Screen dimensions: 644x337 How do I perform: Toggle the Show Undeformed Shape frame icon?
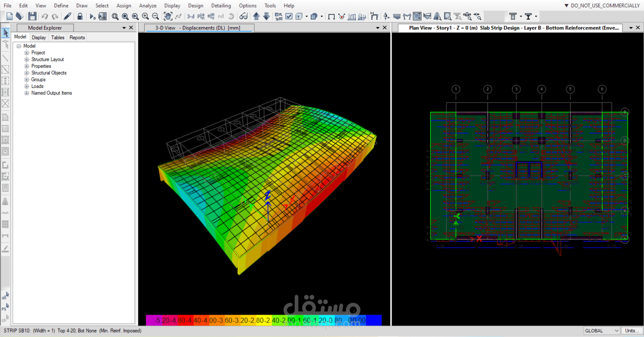(x=331, y=16)
